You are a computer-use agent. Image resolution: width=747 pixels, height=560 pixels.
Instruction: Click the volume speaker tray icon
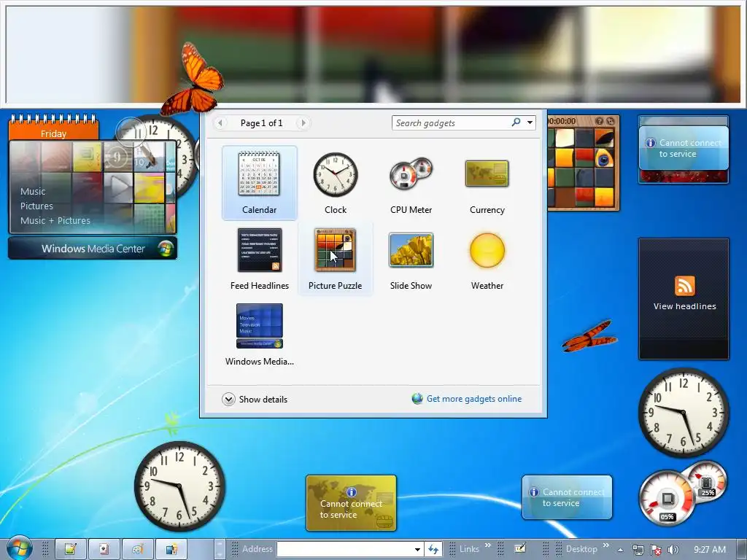coord(673,550)
